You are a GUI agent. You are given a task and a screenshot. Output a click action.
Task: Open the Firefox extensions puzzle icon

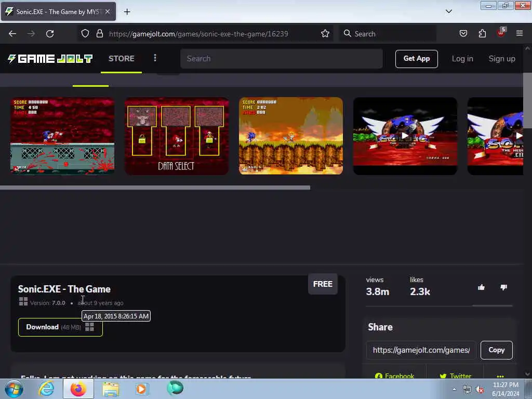pyautogui.click(x=482, y=34)
